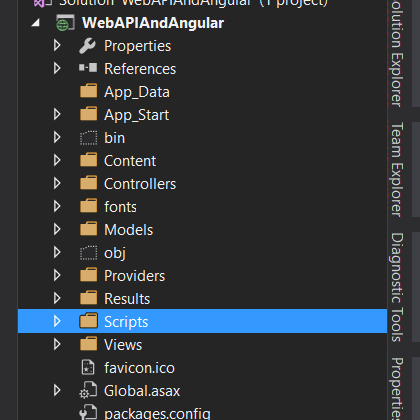Click the Scripts folder icon
The image size is (420, 420).
point(89,321)
